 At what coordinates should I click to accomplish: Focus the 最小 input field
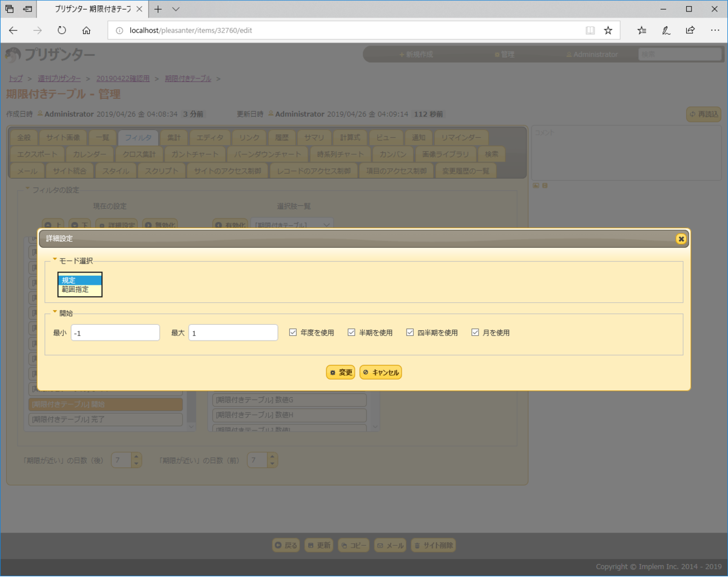tap(115, 333)
